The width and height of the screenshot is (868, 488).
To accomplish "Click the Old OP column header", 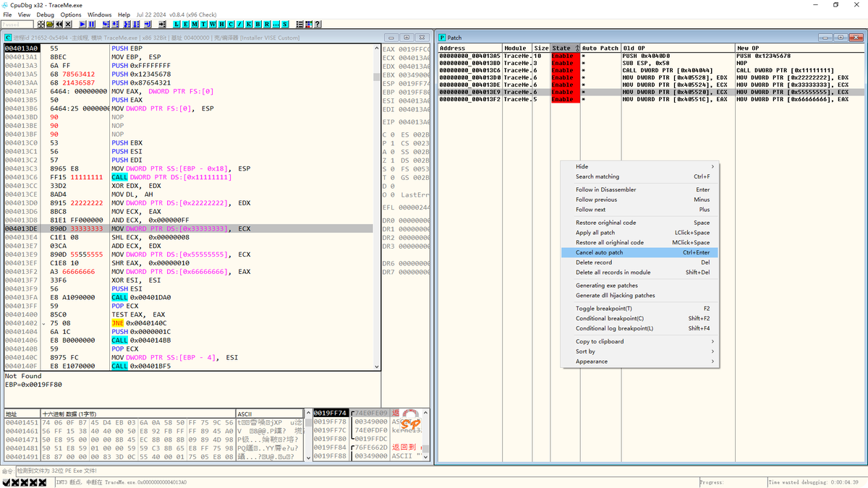I will point(678,48).
